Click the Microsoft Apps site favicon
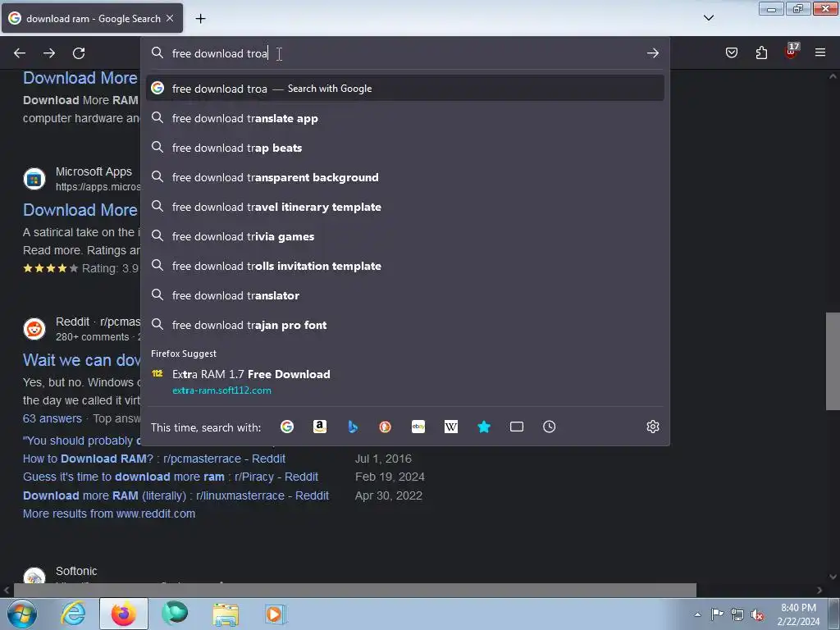 click(x=34, y=179)
